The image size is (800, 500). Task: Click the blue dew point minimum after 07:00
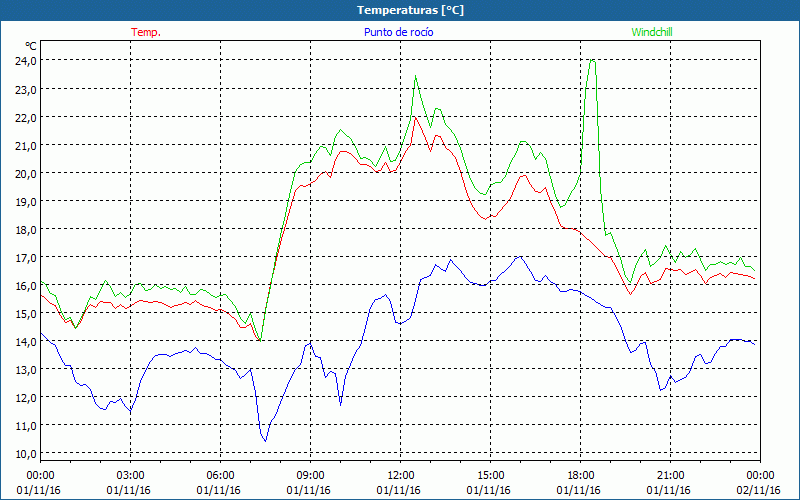(265, 441)
